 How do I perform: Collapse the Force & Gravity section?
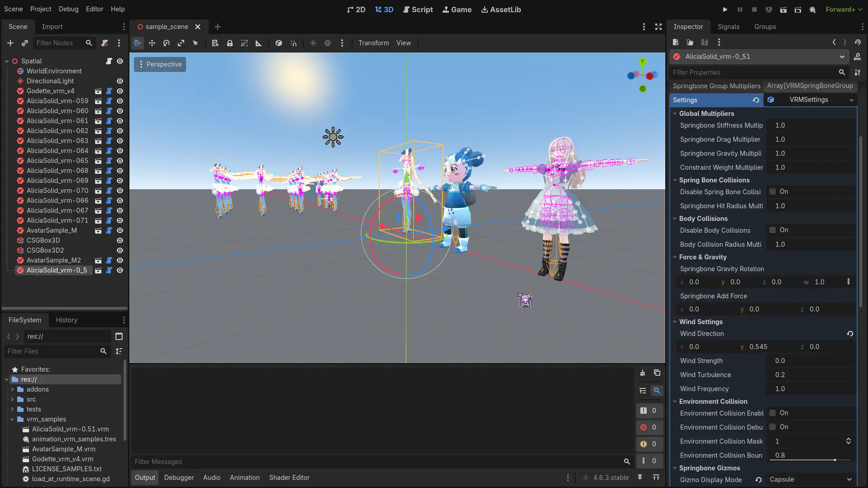point(675,257)
